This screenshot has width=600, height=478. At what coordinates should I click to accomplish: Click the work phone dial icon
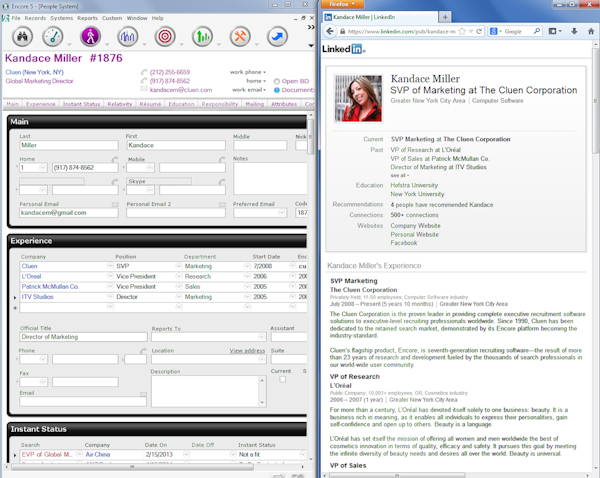144,72
